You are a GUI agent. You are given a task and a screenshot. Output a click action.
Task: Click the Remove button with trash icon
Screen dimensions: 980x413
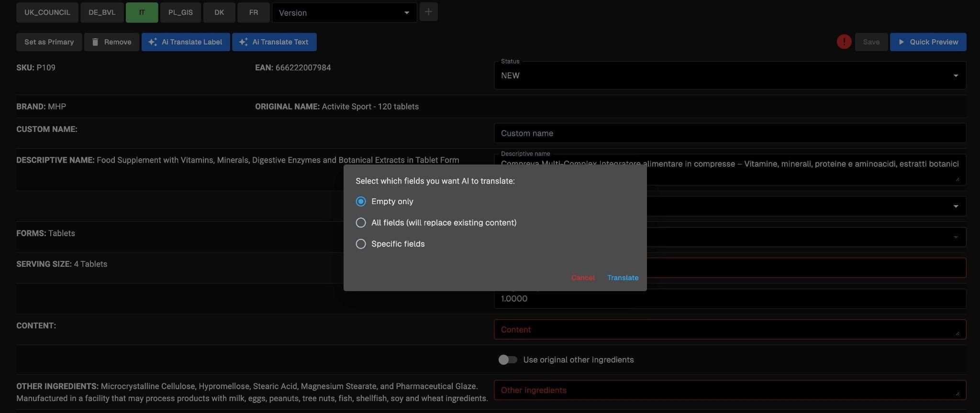[x=111, y=42]
